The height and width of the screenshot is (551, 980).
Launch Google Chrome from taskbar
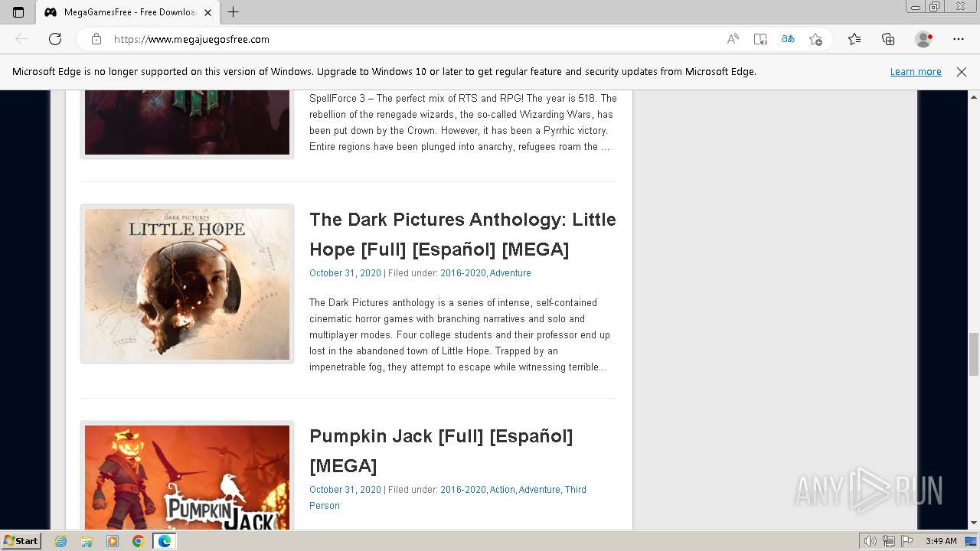[x=139, y=541]
